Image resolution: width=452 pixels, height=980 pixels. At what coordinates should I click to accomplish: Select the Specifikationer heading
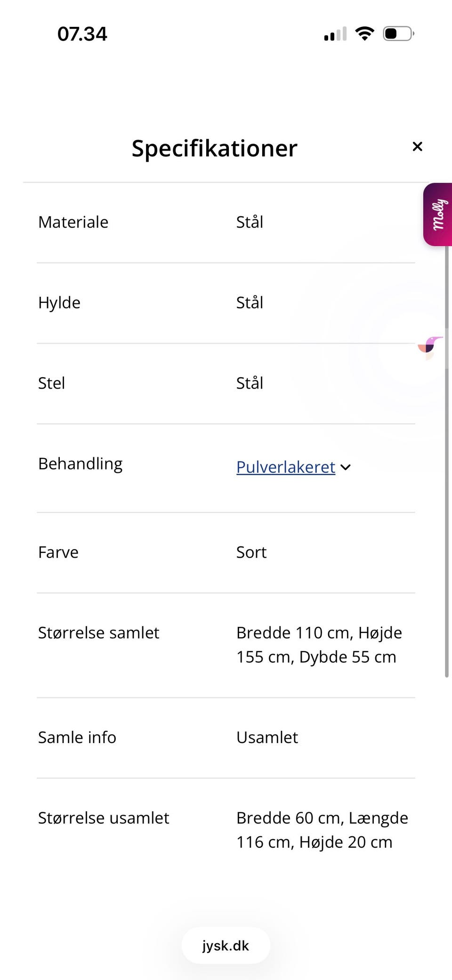pyautogui.click(x=214, y=147)
